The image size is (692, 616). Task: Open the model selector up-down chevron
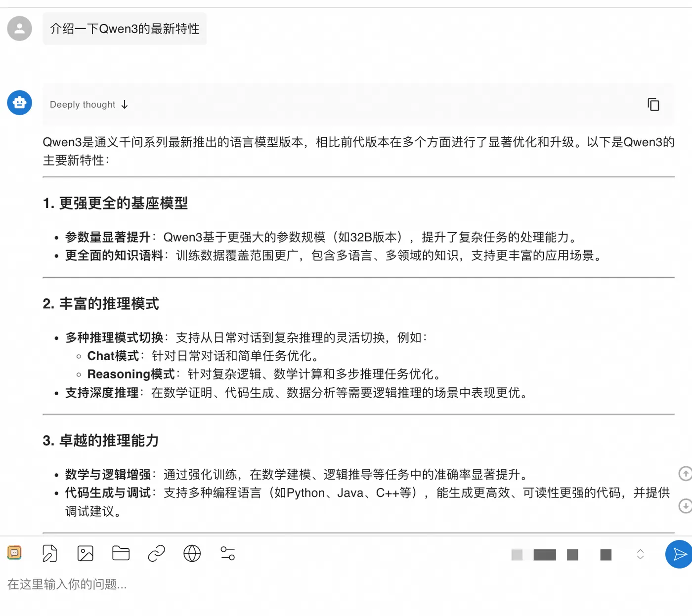[640, 554]
